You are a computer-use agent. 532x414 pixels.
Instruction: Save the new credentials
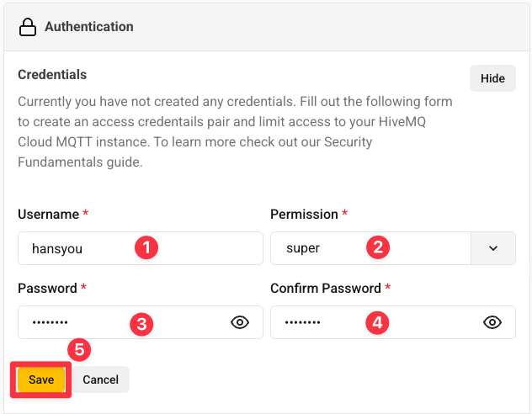click(41, 379)
